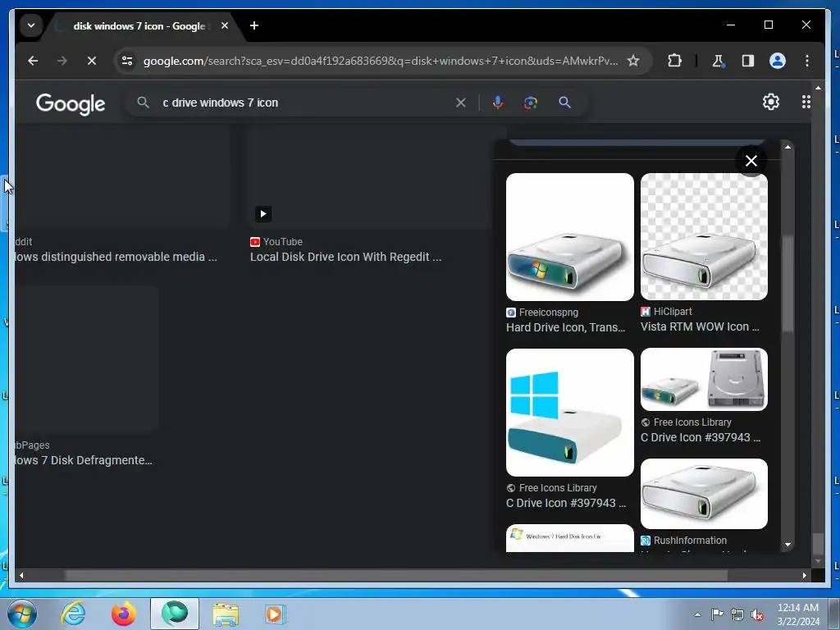Open Chrome Labs flask icon
Screen dimensions: 840x630
click(718, 61)
